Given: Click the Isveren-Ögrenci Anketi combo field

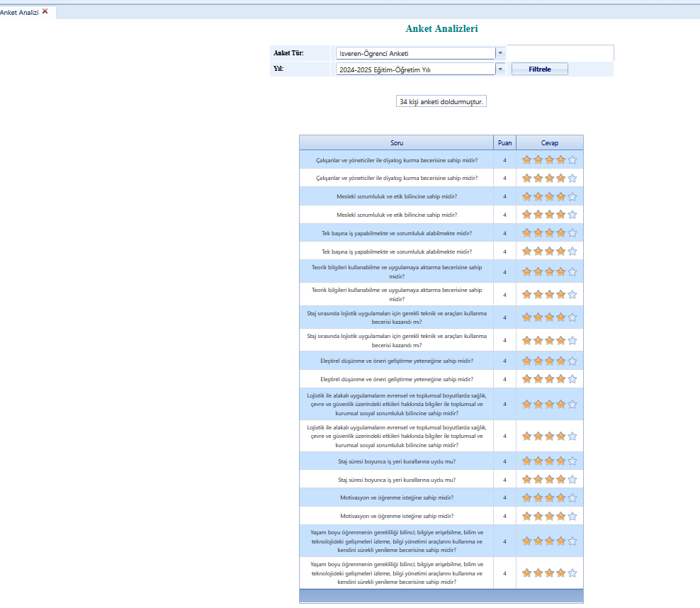Looking at the screenshot, I should [415, 53].
